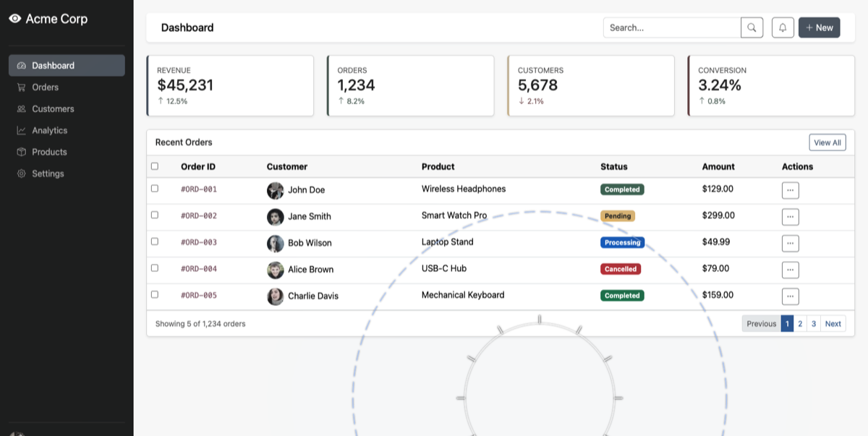Image resolution: width=868 pixels, height=436 pixels.
Task: Click the Acme Corp eye logo
Action: coord(15,19)
